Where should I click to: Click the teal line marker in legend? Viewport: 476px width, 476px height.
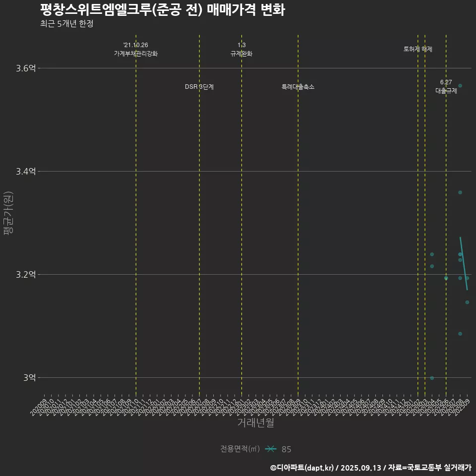tap(271, 449)
